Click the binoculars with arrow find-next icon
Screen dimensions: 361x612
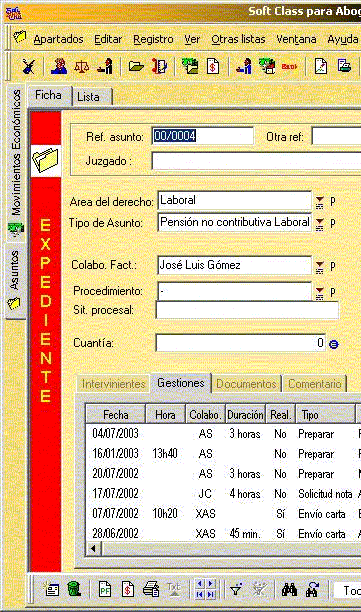pyautogui.click(x=312, y=589)
